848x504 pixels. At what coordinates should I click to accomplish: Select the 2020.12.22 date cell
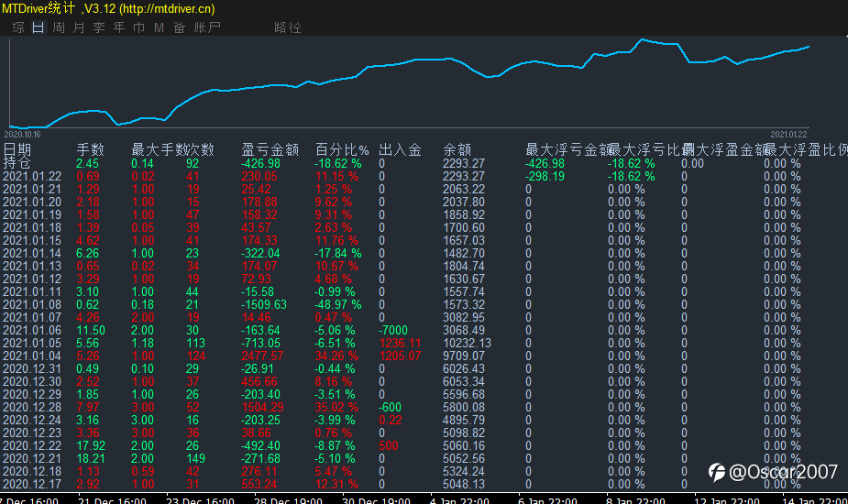coord(32,445)
